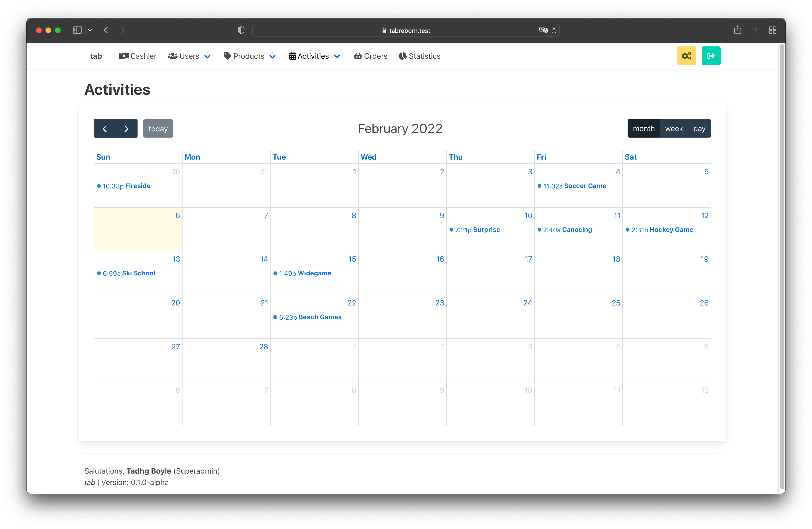This screenshot has width=812, height=529.
Task: Click the Today button to return to current date
Action: 158,128
